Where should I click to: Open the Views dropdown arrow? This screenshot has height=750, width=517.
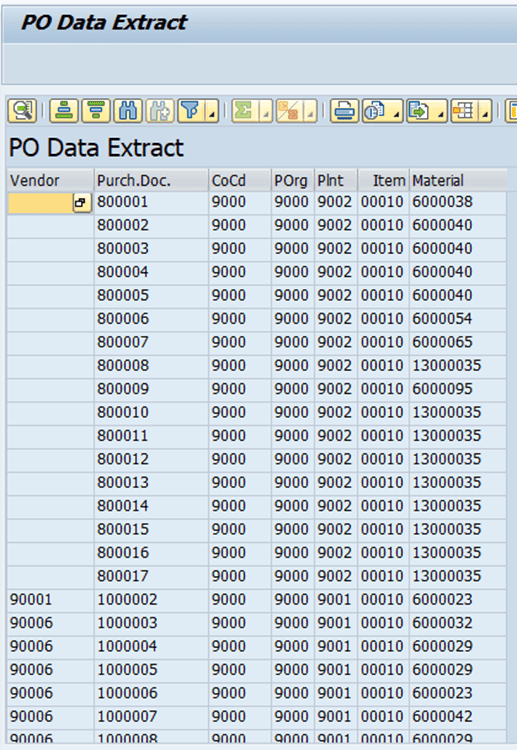coord(396,112)
